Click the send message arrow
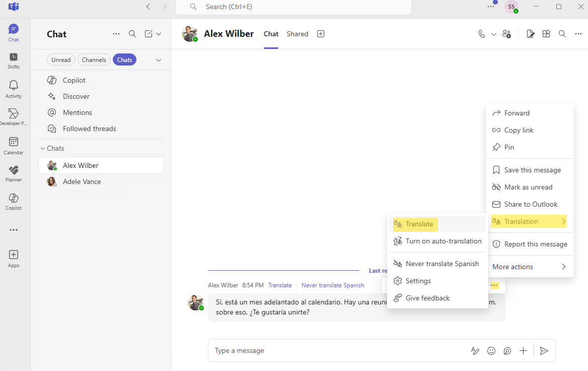Image resolution: width=588 pixels, height=371 pixels. (x=544, y=351)
